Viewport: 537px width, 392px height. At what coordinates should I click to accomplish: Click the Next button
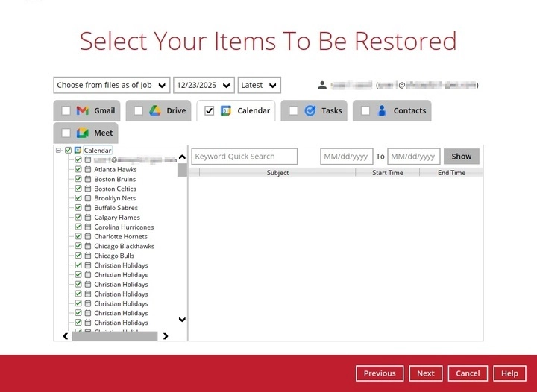point(425,373)
